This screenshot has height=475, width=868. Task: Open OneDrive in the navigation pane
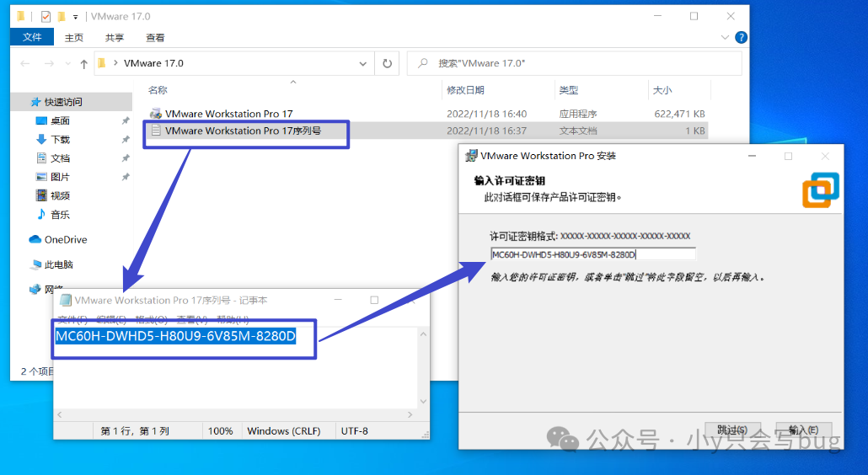[x=66, y=239]
